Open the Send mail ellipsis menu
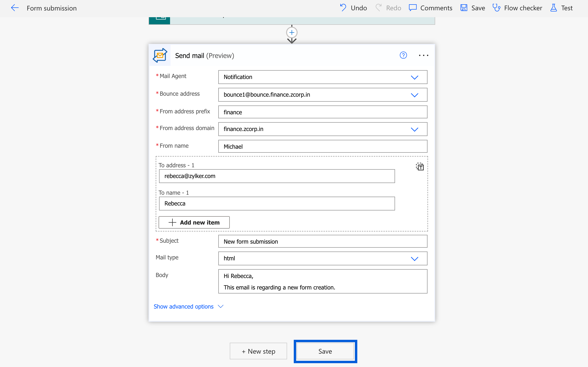 423,55
